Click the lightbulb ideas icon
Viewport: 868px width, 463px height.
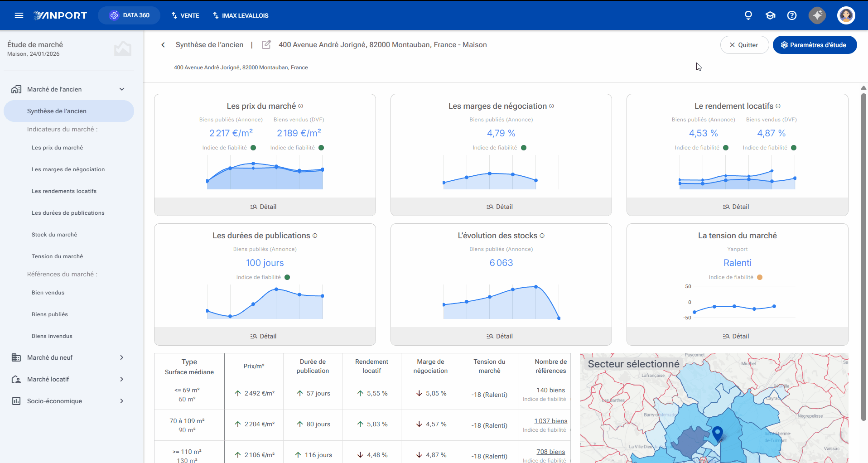(x=748, y=15)
